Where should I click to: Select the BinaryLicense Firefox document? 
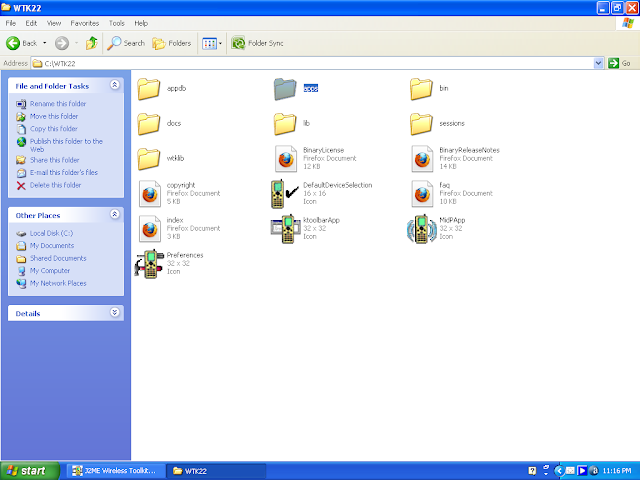(286, 158)
